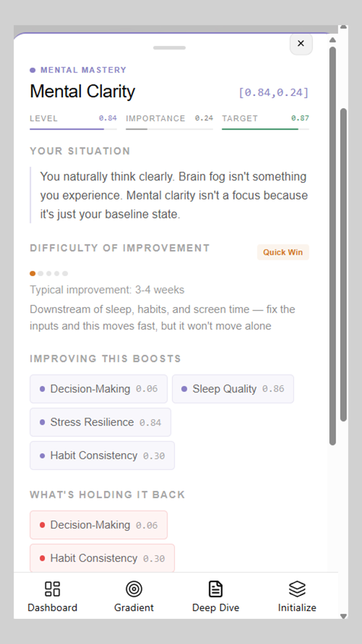Open the Dashboard grid icon
The width and height of the screenshot is (362, 644).
point(52,589)
